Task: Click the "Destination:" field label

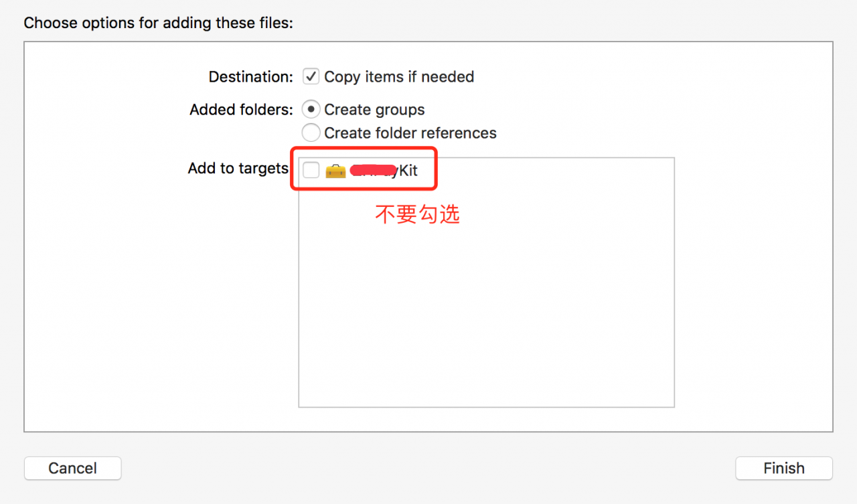Action: point(250,77)
